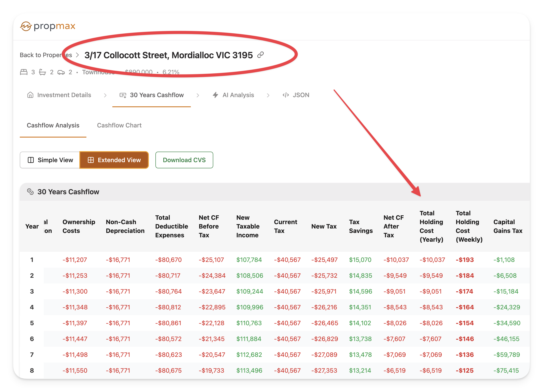Click the Year column header
This screenshot has height=392, width=543.
pyautogui.click(x=32, y=226)
